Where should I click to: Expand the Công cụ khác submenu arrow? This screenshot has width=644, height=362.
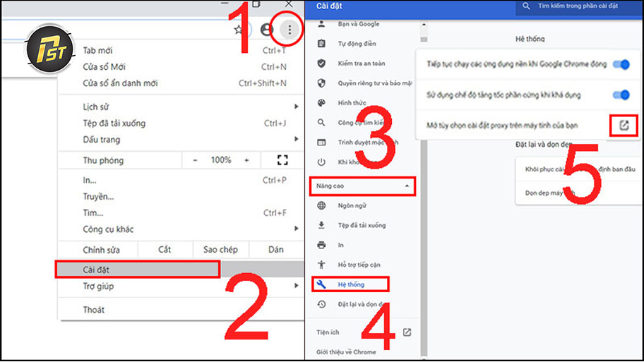(x=296, y=229)
